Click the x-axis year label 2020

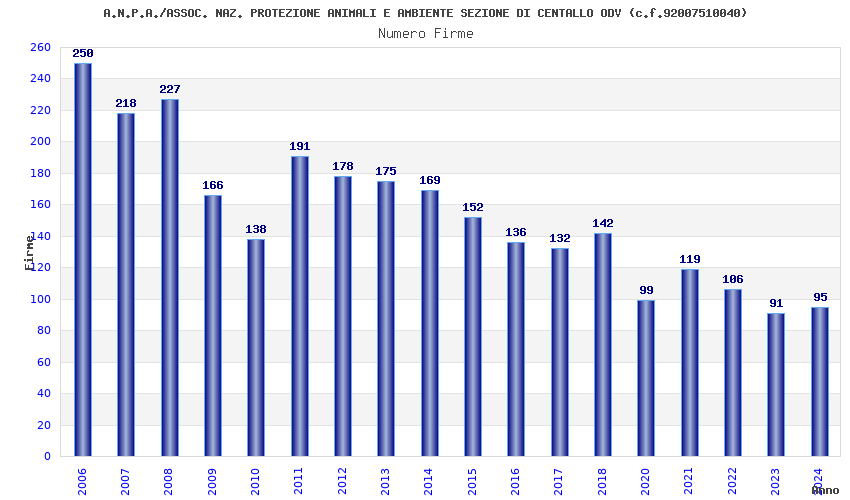[646, 482]
